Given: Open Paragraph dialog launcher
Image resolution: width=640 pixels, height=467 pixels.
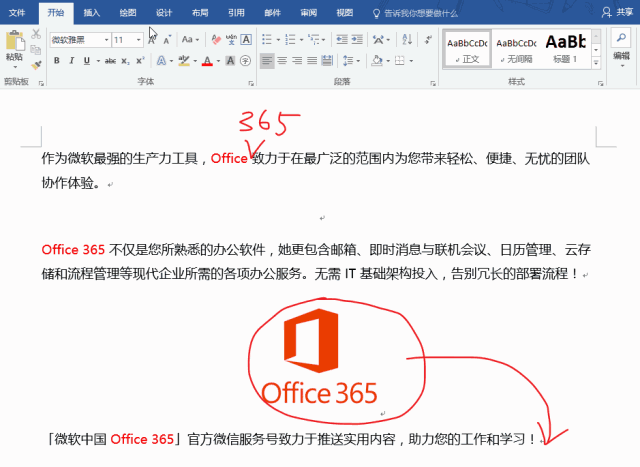Looking at the screenshot, I should 433,83.
